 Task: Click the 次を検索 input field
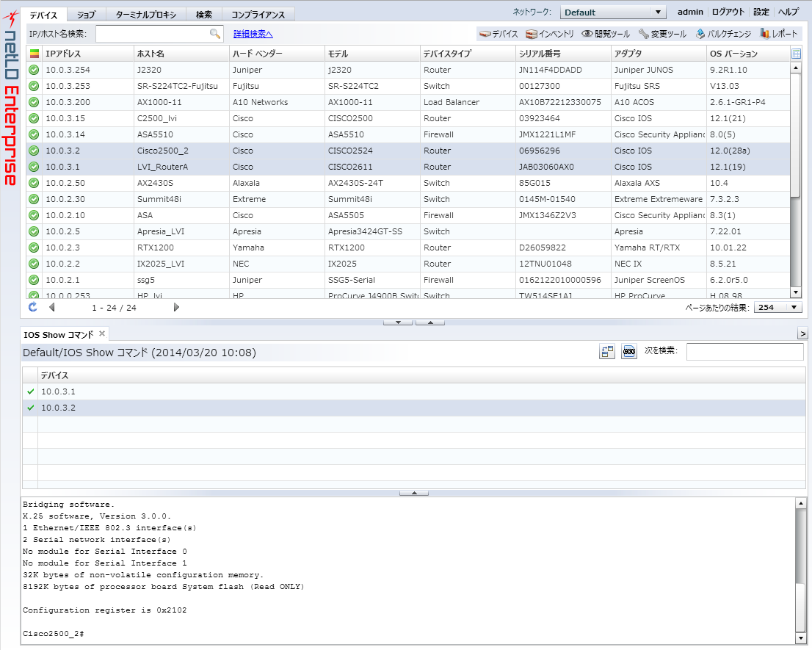click(x=744, y=351)
